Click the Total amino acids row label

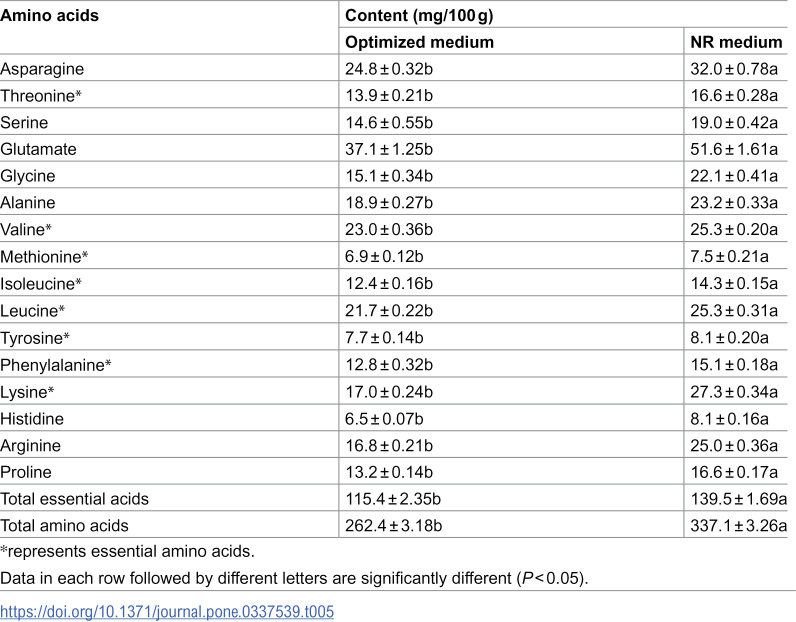(x=64, y=526)
